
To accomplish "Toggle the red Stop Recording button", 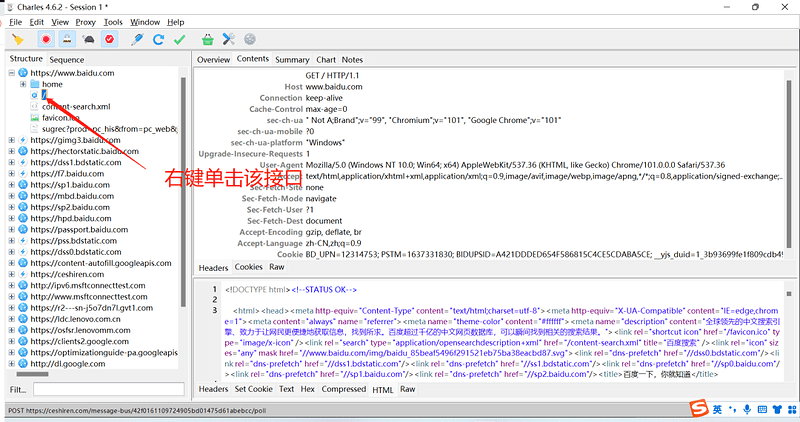I will click(46, 40).
